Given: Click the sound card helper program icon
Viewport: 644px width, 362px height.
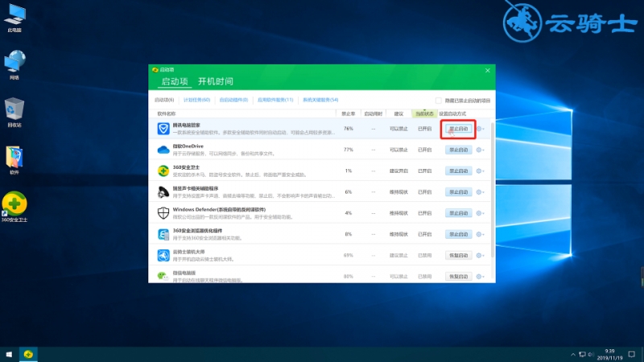Looking at the screenshot, I should (163, 192).
